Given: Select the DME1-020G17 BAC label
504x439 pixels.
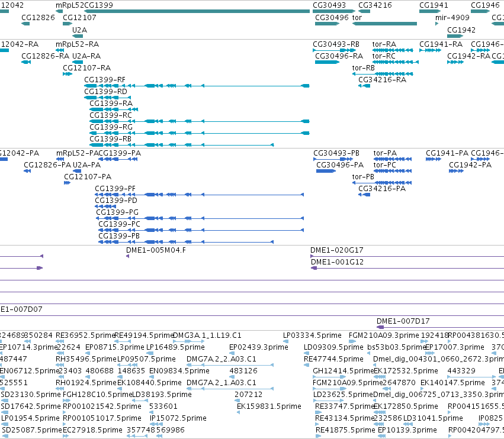Looking at the screenshot, I should [x=336, y=250].
